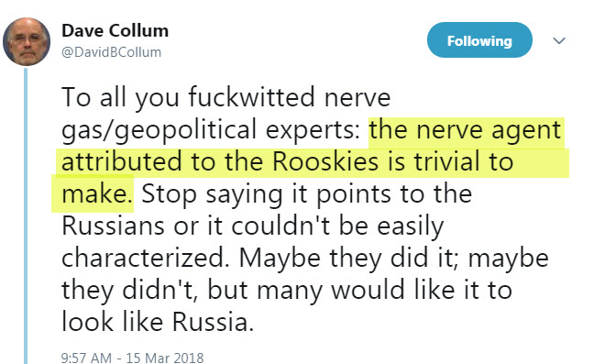Viewport: 594px width, 364px height.
Task: Click closing words "look like Russia."
Action: click(158, 323)
